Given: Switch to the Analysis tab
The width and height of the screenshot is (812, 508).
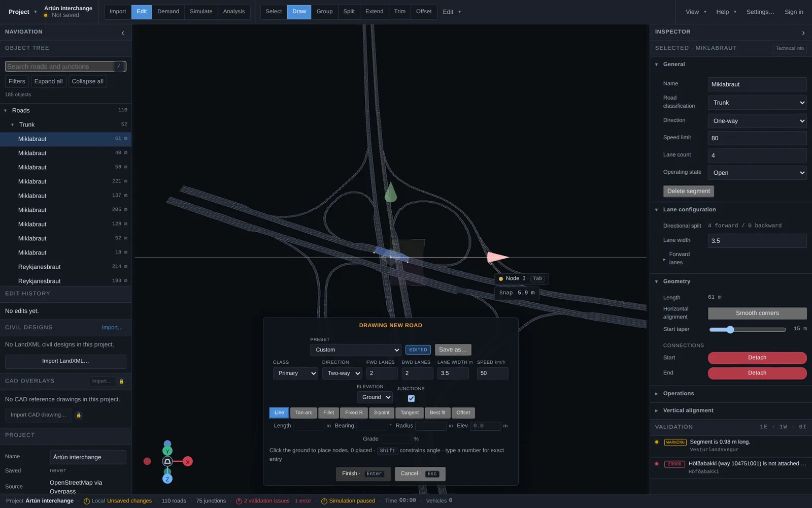Looking at the screenshot, I should [234, 12].
